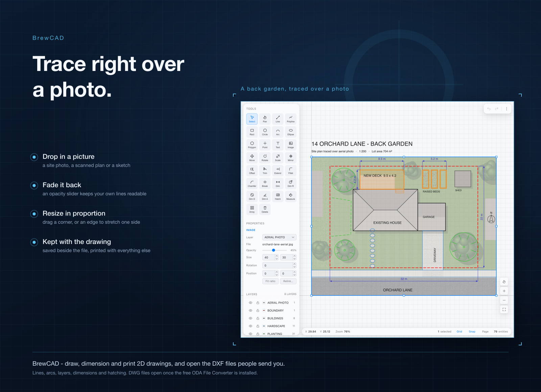Select the PLANTING layer row
The width and height of the screenshot is (541, 392).
(272, 334)
